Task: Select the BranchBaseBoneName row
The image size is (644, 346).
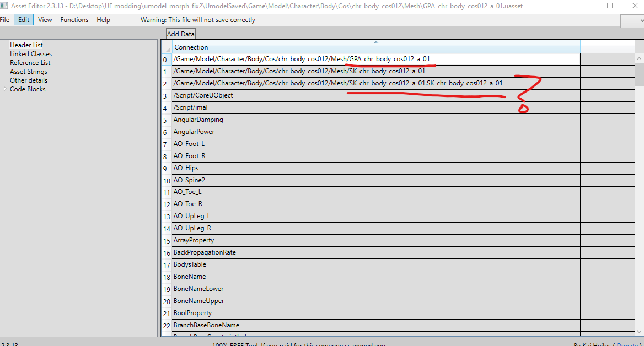Action: tap(376, 325)
